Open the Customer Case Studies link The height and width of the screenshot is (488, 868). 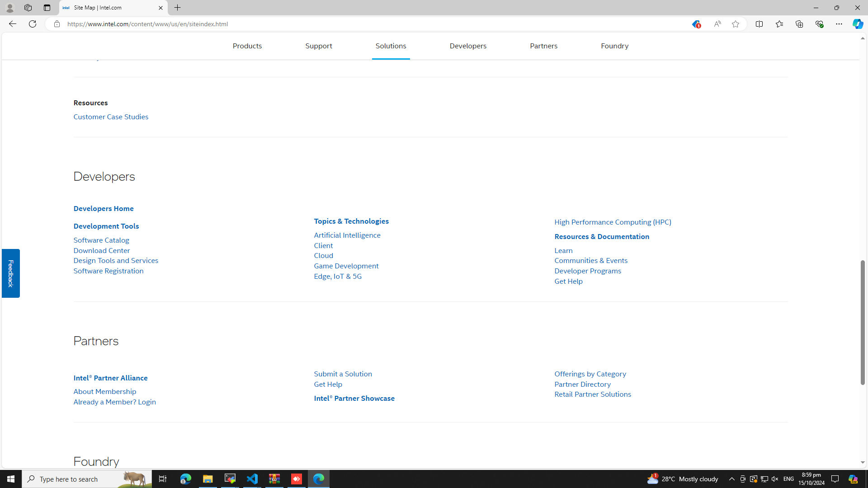pyautogui.click(x=111, y=117)
